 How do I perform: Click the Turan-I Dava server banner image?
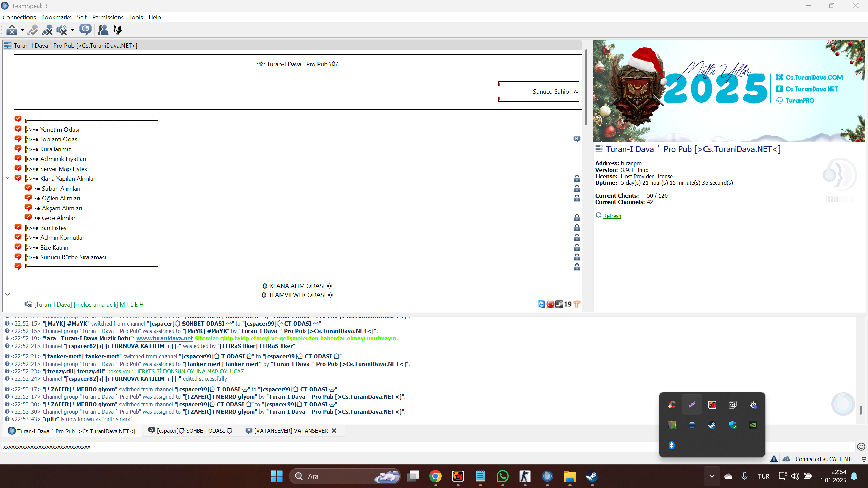(729, 91)
